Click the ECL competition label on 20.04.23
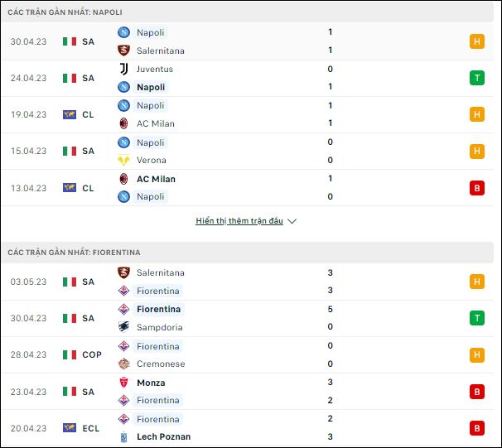The image size is (502, 448). (90, 428)
